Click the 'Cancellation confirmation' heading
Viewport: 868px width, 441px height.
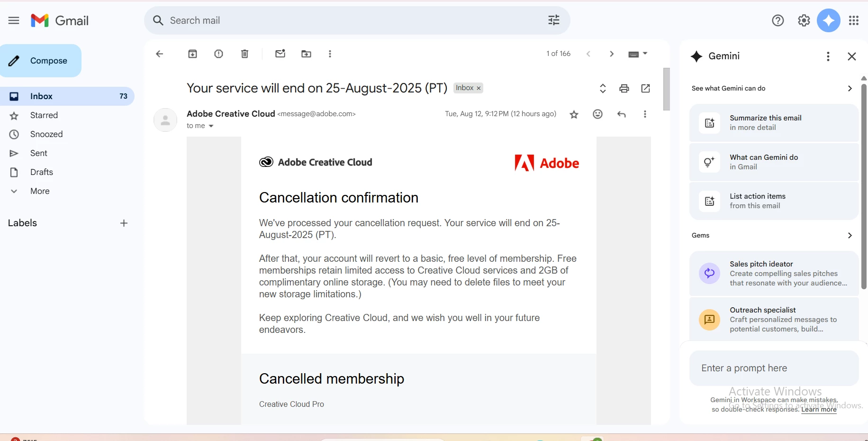click(339, 198)
